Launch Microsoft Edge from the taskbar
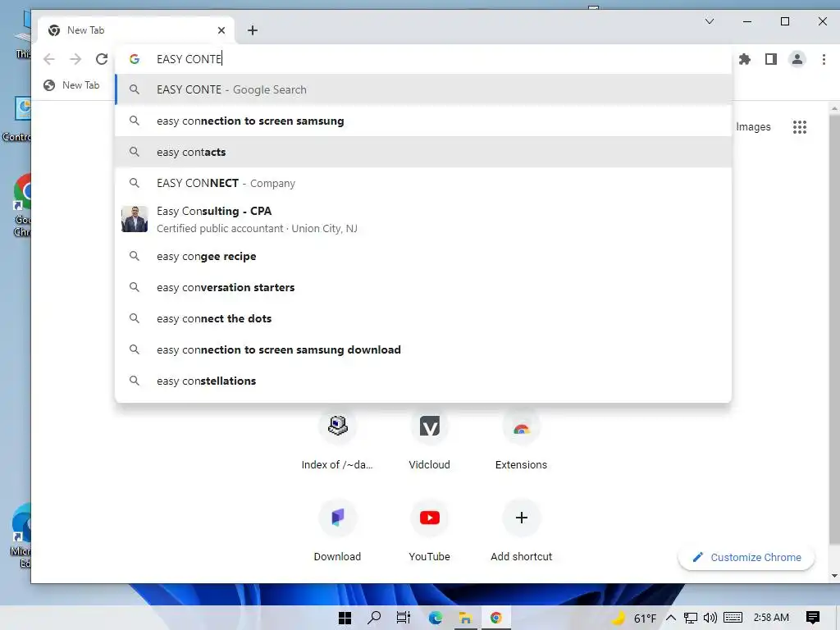The image size is (840, 630). click(x=435, y=618)
